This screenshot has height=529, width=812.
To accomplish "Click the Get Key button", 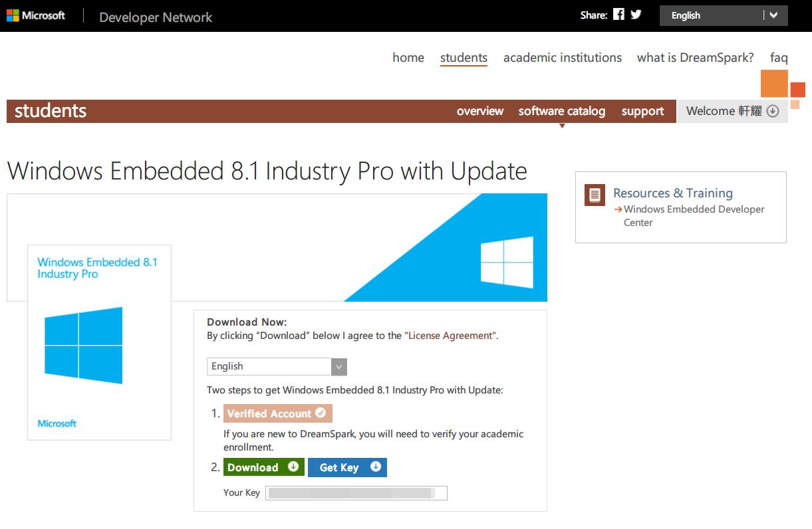I will click(x=347, y=467).
